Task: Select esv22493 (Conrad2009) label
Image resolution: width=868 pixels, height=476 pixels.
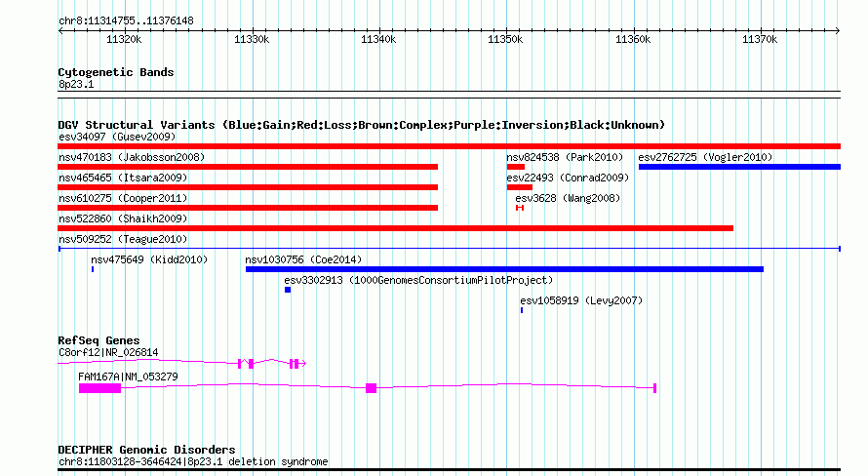Action: pos(568,178)
